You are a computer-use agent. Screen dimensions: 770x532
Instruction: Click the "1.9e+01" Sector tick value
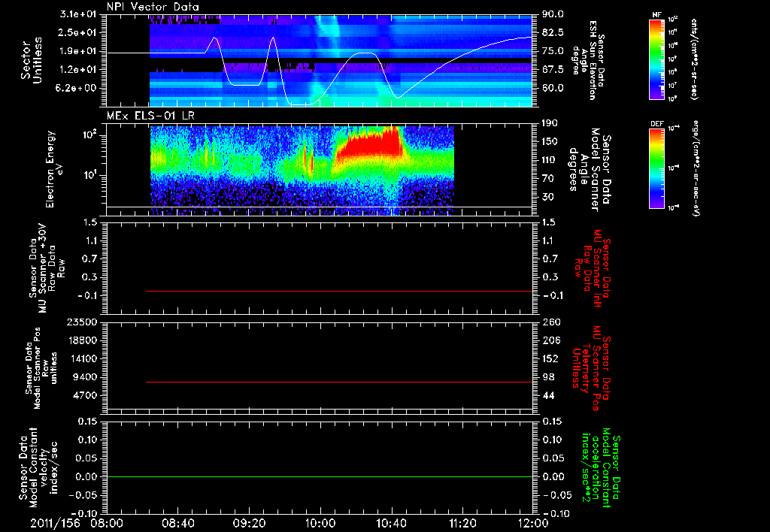(80, 51)
